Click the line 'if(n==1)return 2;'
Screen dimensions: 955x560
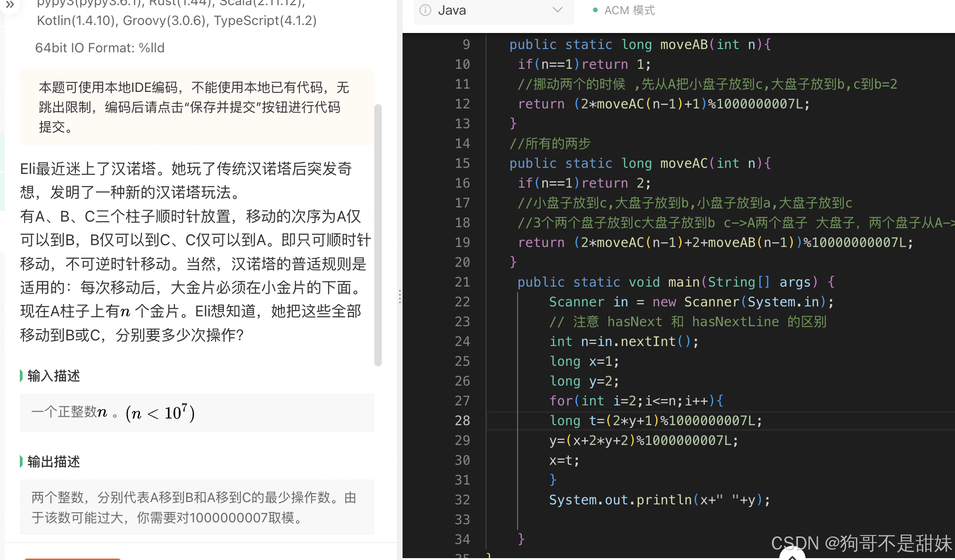585,183
